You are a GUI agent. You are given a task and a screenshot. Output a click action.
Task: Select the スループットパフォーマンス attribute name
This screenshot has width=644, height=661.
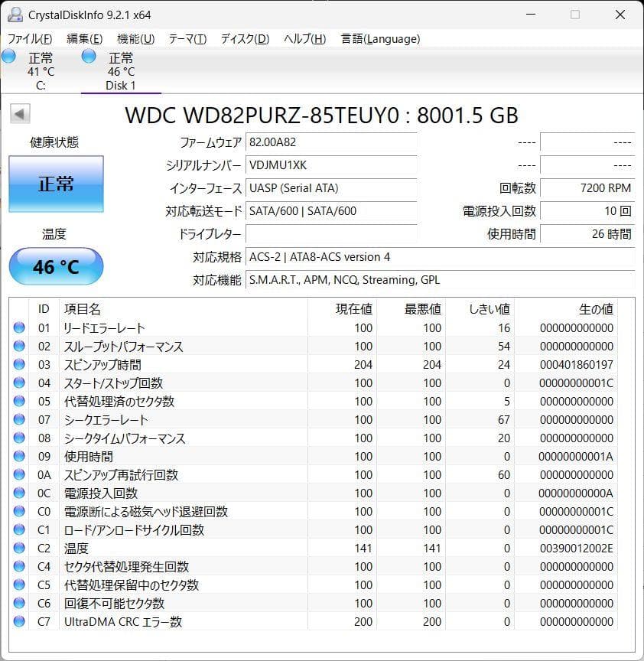[123, 346]
